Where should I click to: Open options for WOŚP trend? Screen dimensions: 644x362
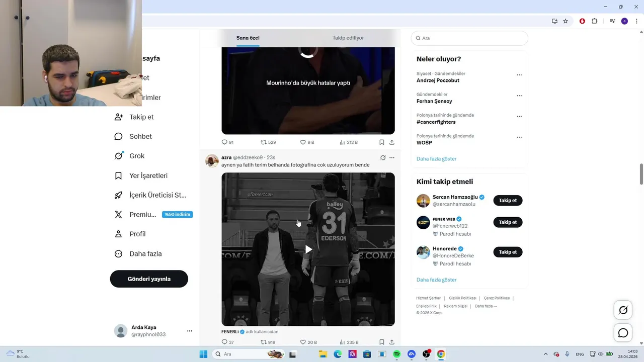click(519, 137)
